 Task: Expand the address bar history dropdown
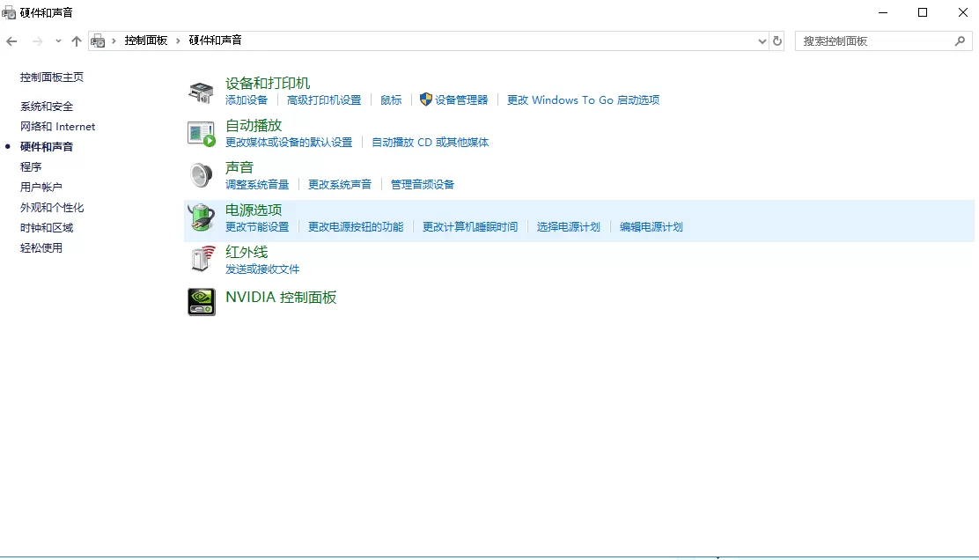point(762,41)
